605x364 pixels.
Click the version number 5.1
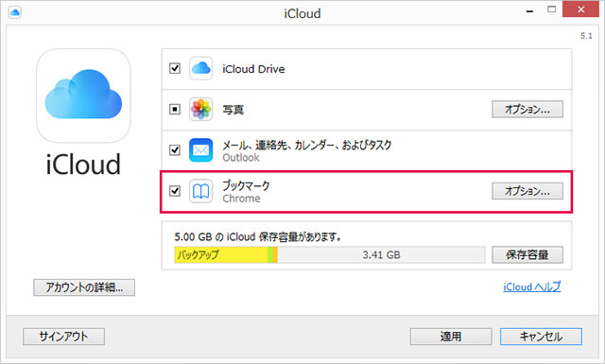[586, 36]
